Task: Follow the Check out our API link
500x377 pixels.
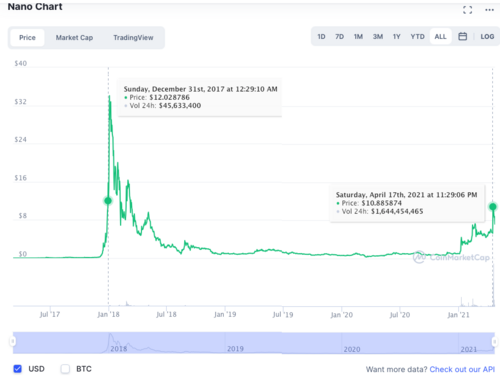Action: [x=462, y=369]
